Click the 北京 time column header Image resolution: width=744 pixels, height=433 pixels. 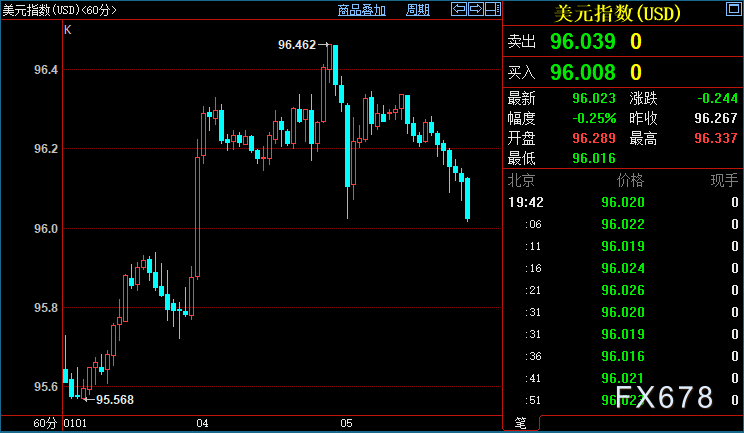point(521,180)
